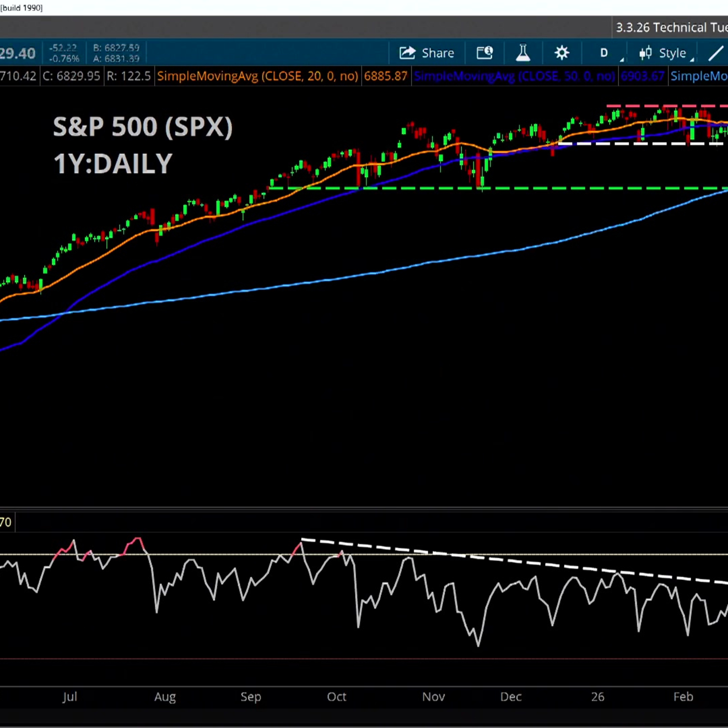The height and width of the screenshot is (728, 728).
Task: Click the A: 6831.39 ask value
Action: coord(116,59)
